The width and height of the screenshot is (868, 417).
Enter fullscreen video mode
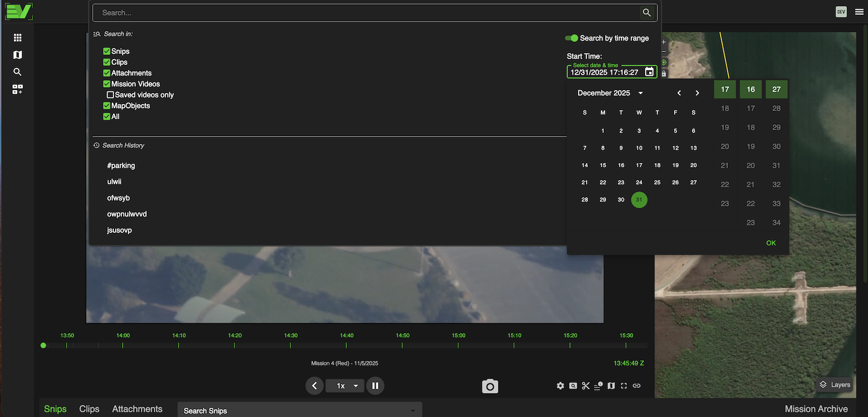(x=624, y=386)
